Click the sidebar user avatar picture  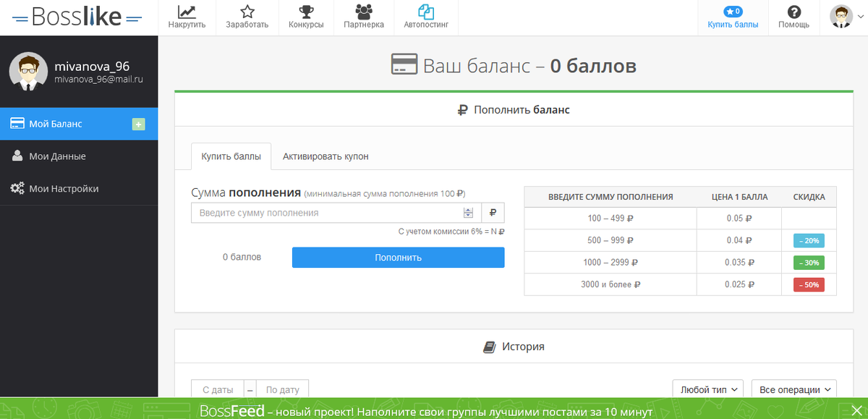28,72
